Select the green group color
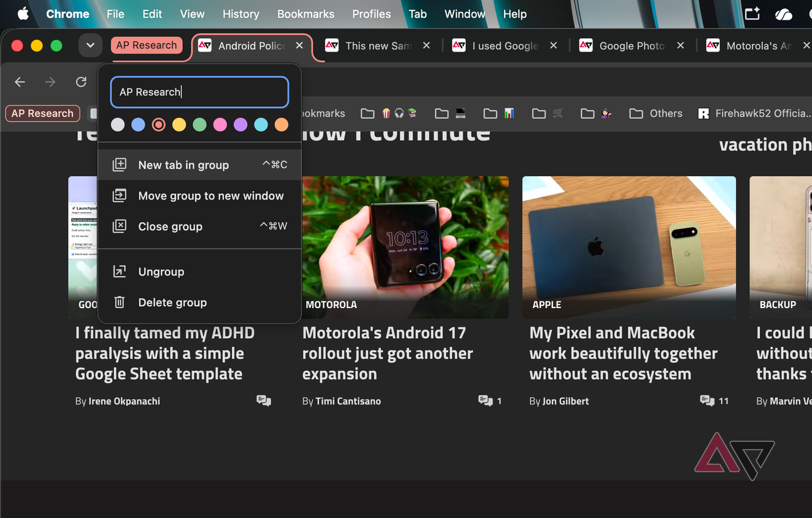This screenshot has width=812, height=518. pos(199,125)
